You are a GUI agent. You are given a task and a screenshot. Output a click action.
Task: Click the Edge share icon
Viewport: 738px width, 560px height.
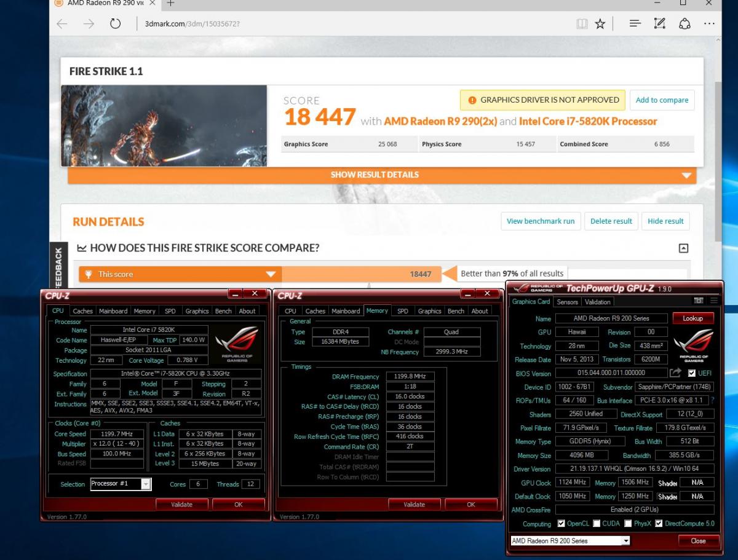pos(684,24)
